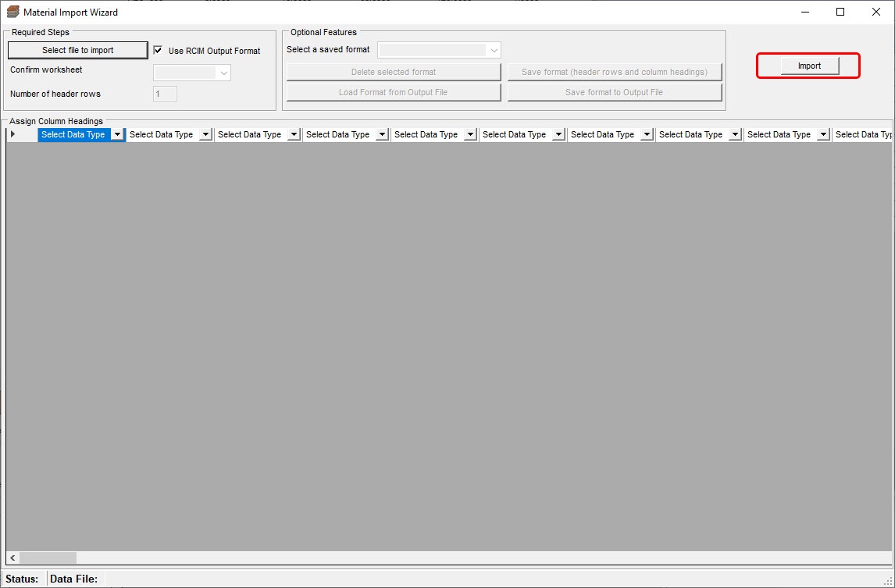This screenshot has height=588, width=895.
Task: Open the highlighted Select Data Type dropdown
Action: (117, 134)
